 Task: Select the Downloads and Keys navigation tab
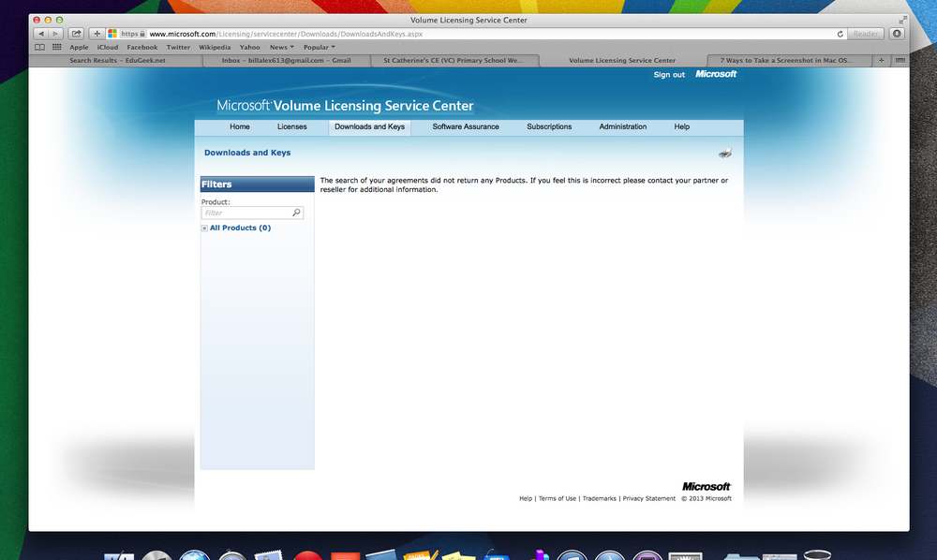(369, 127)
